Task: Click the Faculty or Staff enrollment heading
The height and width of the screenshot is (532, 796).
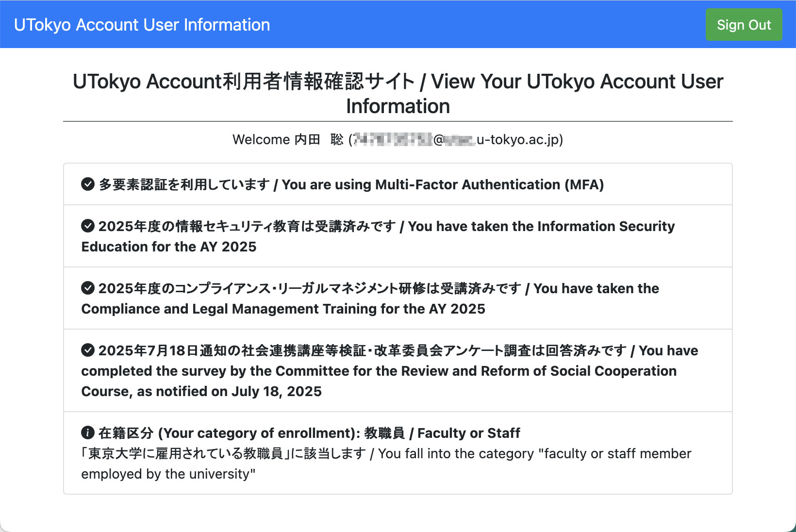Action: [309, 433]
